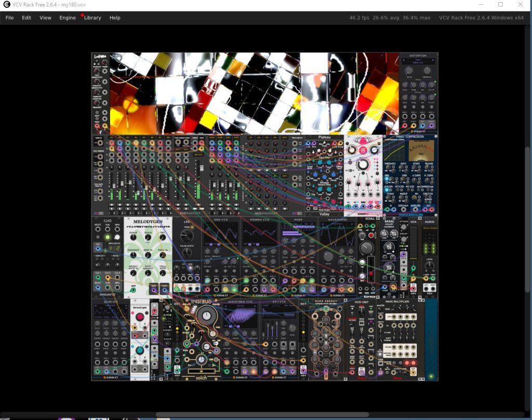Click the RANGE knob on MelodyGen
This screenshot has width=532, height=420.
point(134,238)
